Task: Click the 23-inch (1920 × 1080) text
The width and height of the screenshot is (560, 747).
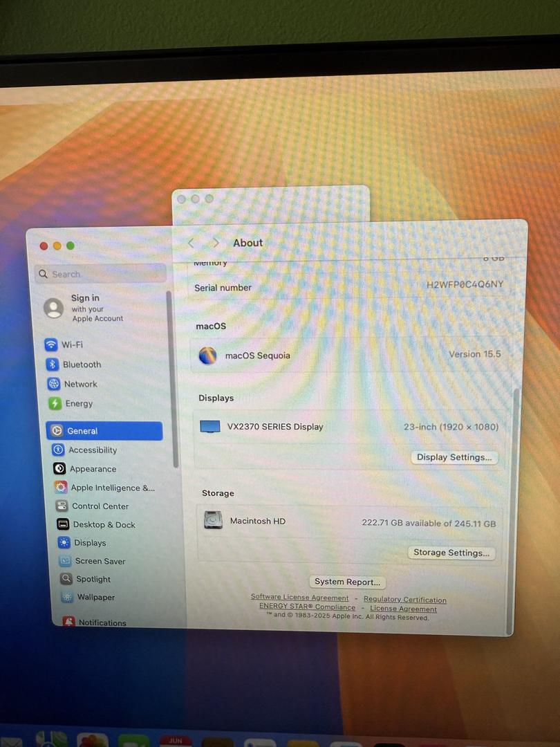Action: click(x=451, y=427)
